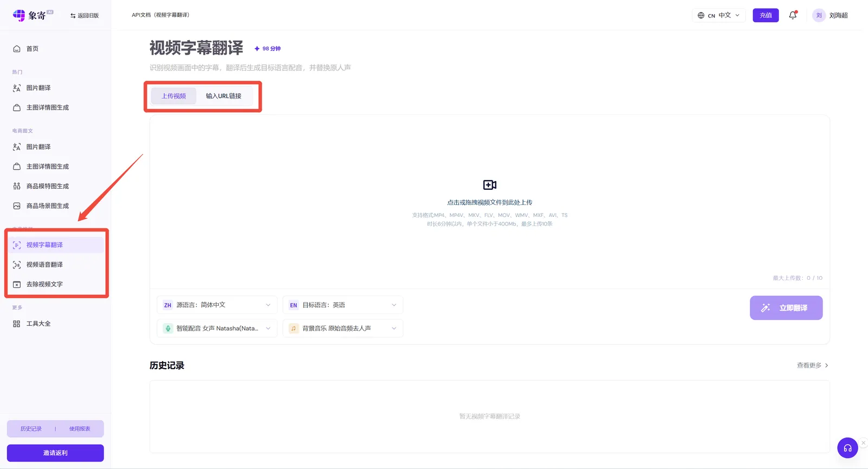Click the ZH badge beside 源语言

coord(168,305)
